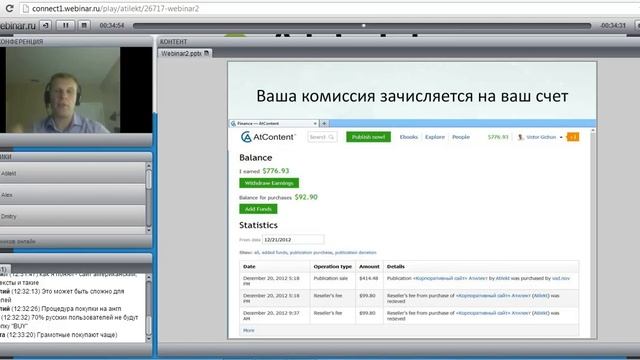Click the Statistics heading
Viewport: 640px width, 360px height.
pos(258,225)
